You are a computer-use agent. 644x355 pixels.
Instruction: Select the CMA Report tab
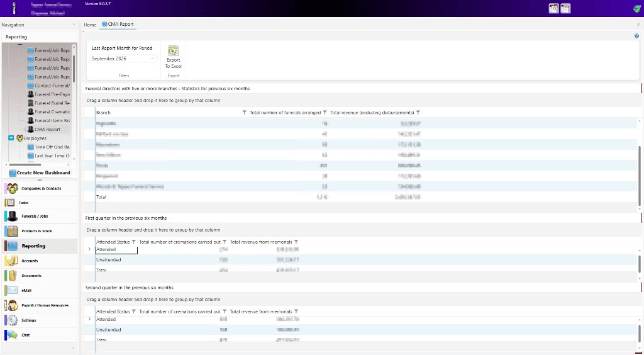coord(118,25)
